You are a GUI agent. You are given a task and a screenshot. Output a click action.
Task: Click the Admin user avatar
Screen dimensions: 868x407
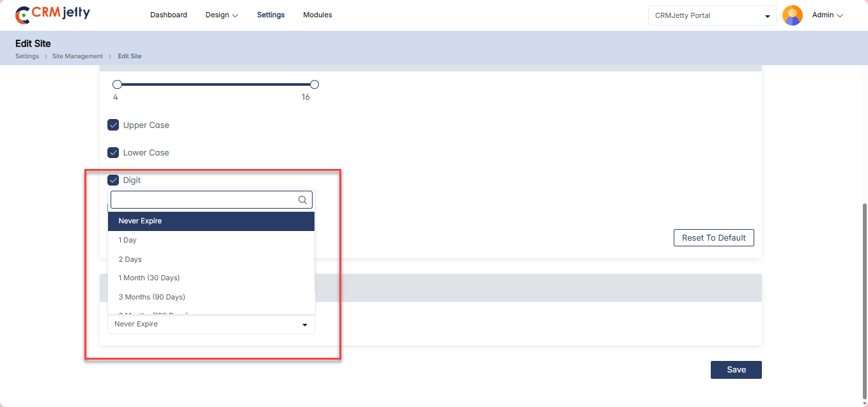(x=792, y=15)
